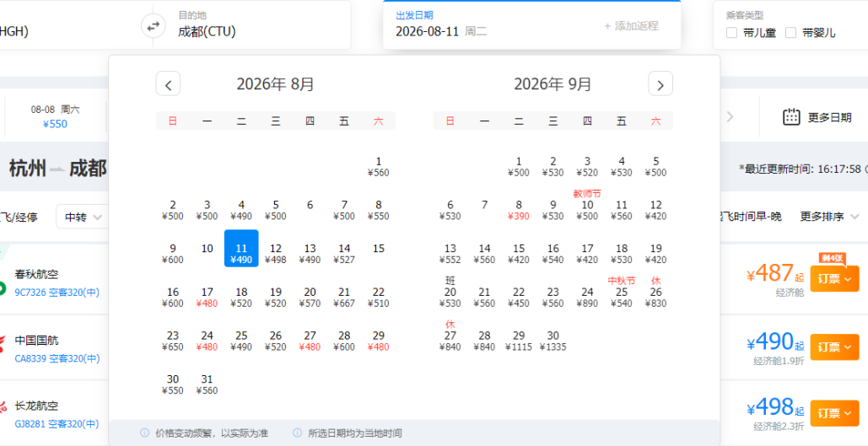Pick September 10 教师节 date

(x=587, y=205)
